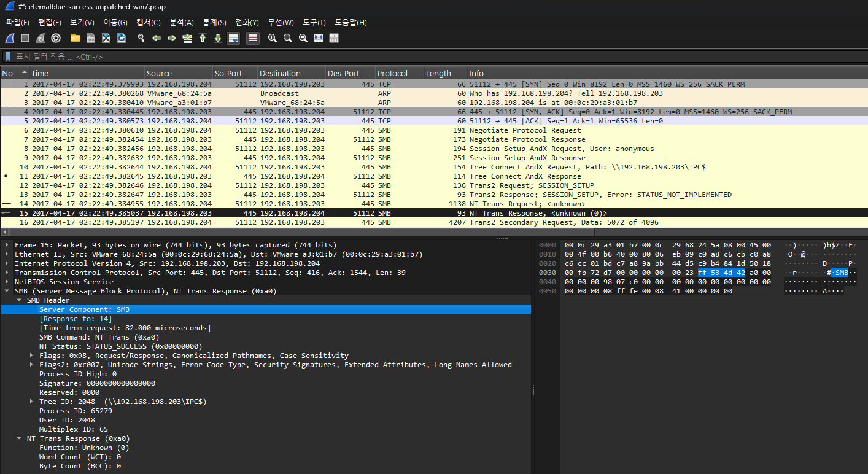868x474 pixels.
Task: Expand Frame 15 details
Action: 7,245
